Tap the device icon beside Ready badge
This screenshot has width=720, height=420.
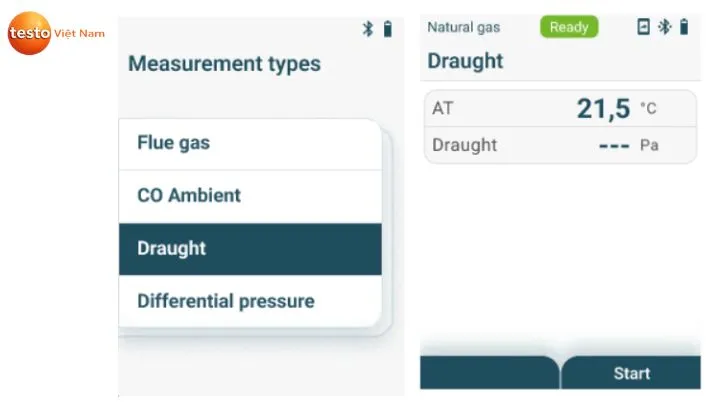pyautogui.click(x=644, y=27)
